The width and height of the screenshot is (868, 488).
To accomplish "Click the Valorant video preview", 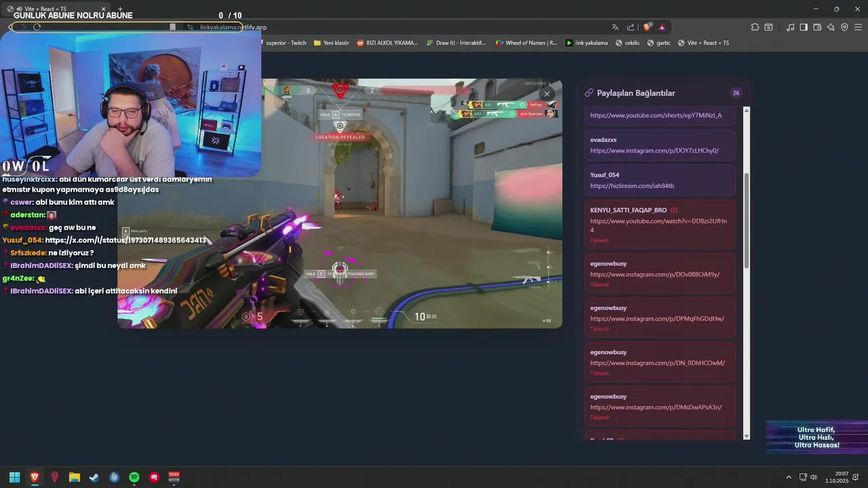I will point(340,203).
